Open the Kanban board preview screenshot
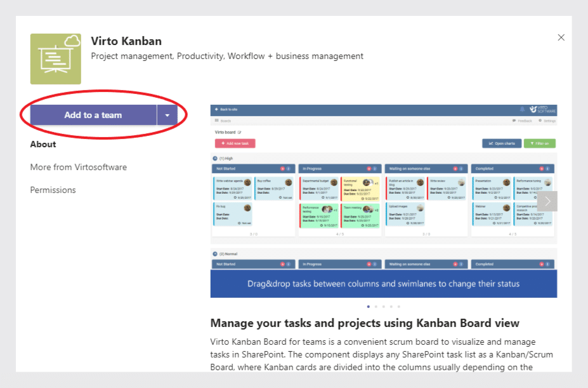Screen dimensions: 588x388 coord(384,201)
